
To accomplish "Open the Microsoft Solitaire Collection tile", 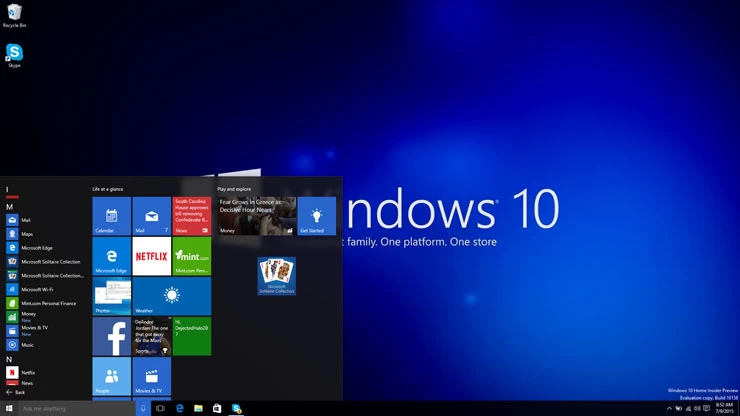I will [277, 276].
